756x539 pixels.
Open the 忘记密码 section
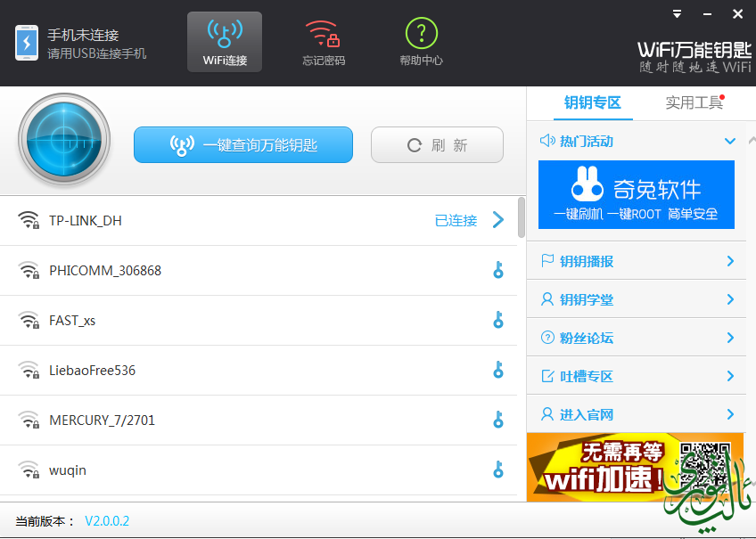[x=324, y=43]
